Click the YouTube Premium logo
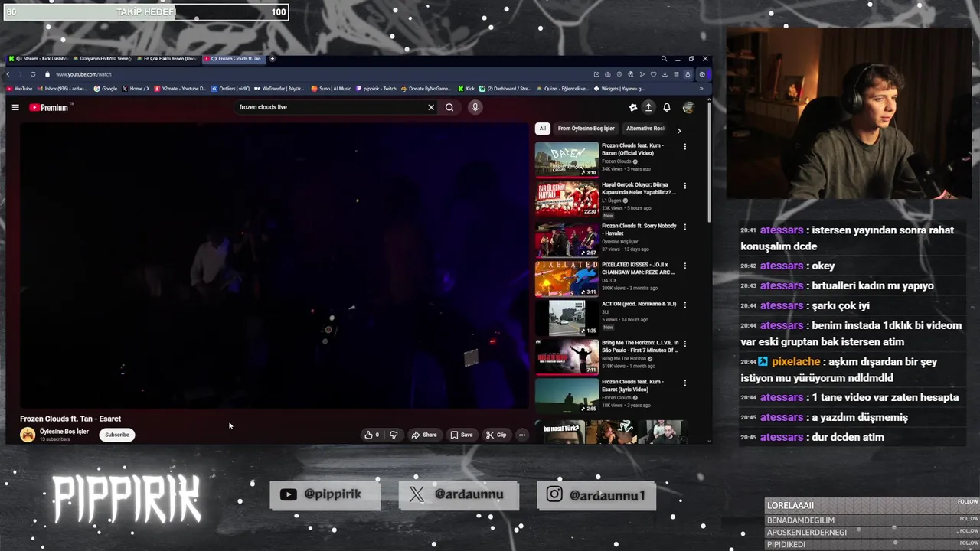980x551 pixels. coord(50,107)
